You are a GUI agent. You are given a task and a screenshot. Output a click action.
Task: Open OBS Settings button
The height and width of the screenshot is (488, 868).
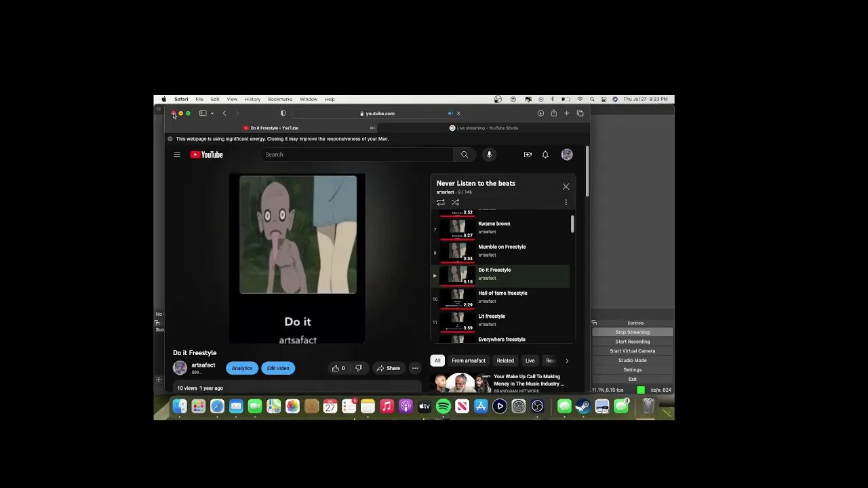click(x=633, y=370)
